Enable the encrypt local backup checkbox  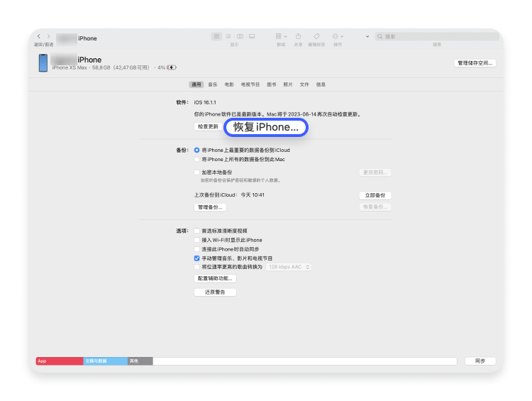pos(197,172)
